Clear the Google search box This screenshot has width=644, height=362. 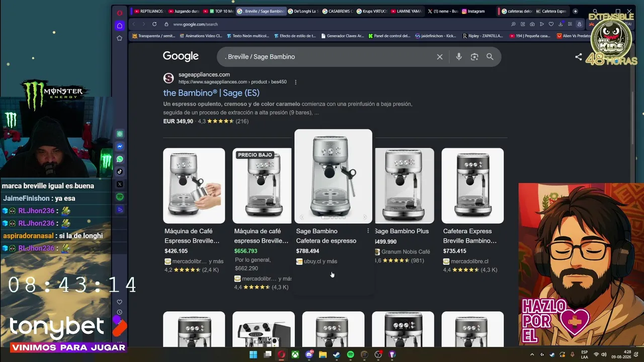(x=440, y=57)
